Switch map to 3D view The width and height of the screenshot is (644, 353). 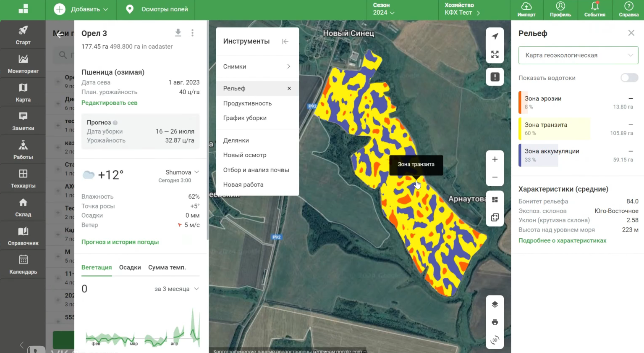[495, 340]
